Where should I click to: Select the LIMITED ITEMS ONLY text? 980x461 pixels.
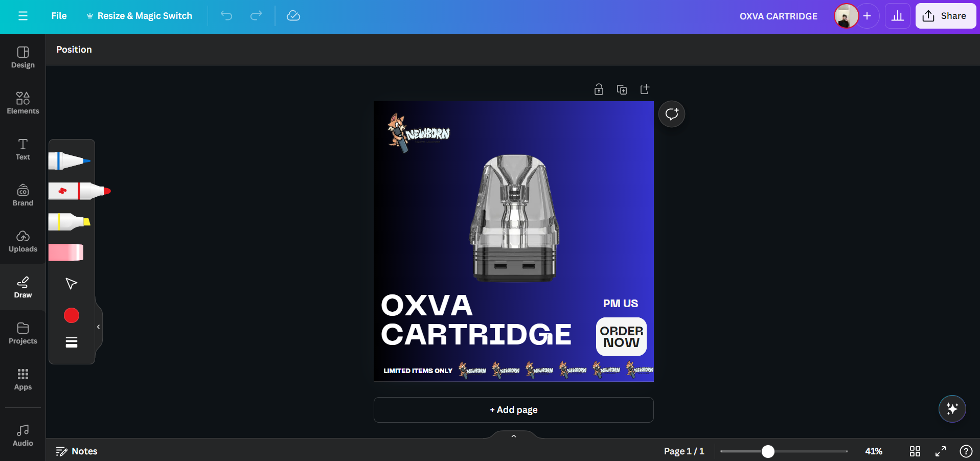pos(418,371)
